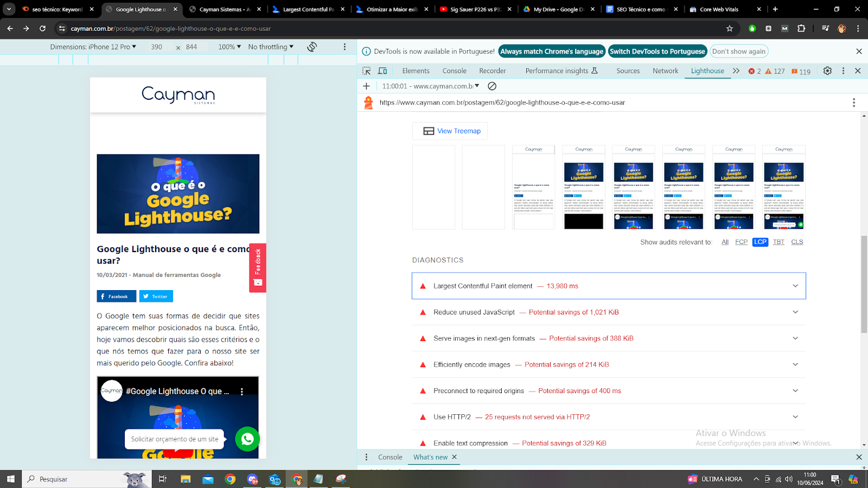Bookmark this page star icon
The width and height of the screenshot is (868, 488).
730,29
